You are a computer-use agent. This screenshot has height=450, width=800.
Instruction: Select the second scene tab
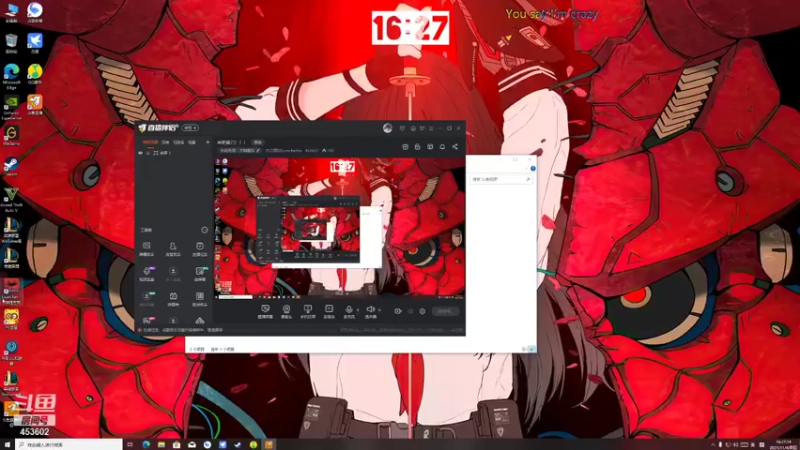(x=165, y=142)
